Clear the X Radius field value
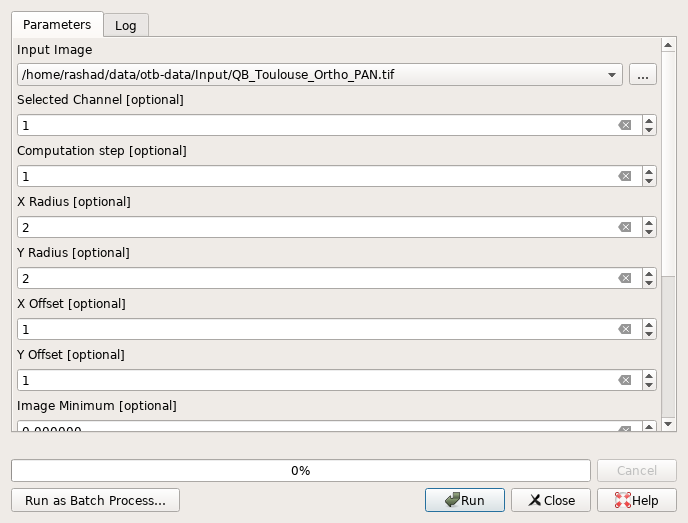The height and width of the screenshot is (523, 688). (625, 227)
